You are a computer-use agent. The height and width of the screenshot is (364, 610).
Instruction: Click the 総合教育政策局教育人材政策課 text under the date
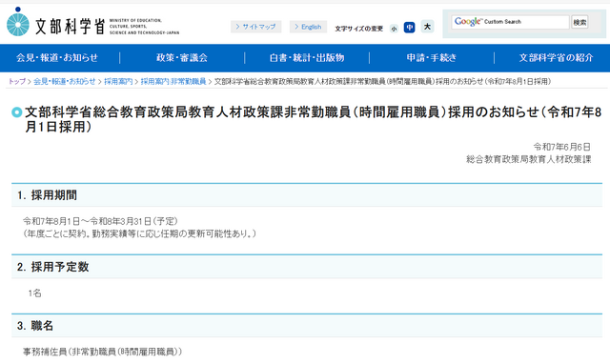pyautogui.click(x=529, y=159)
